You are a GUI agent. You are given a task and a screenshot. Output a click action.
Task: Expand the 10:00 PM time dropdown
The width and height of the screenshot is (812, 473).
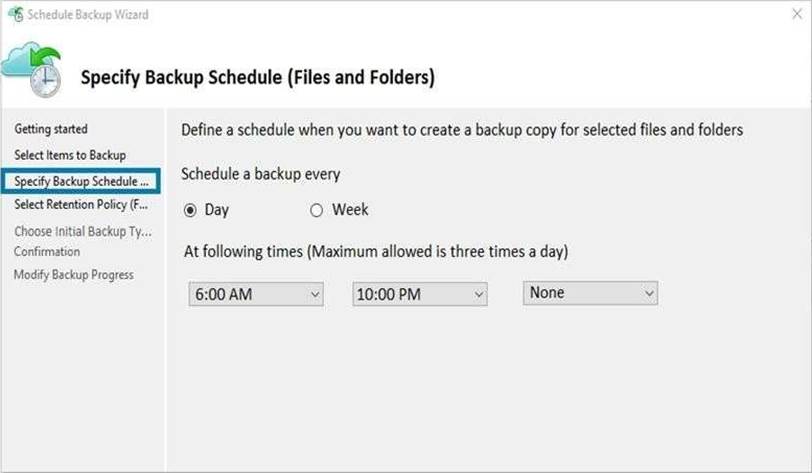click(x=420, y=294)
